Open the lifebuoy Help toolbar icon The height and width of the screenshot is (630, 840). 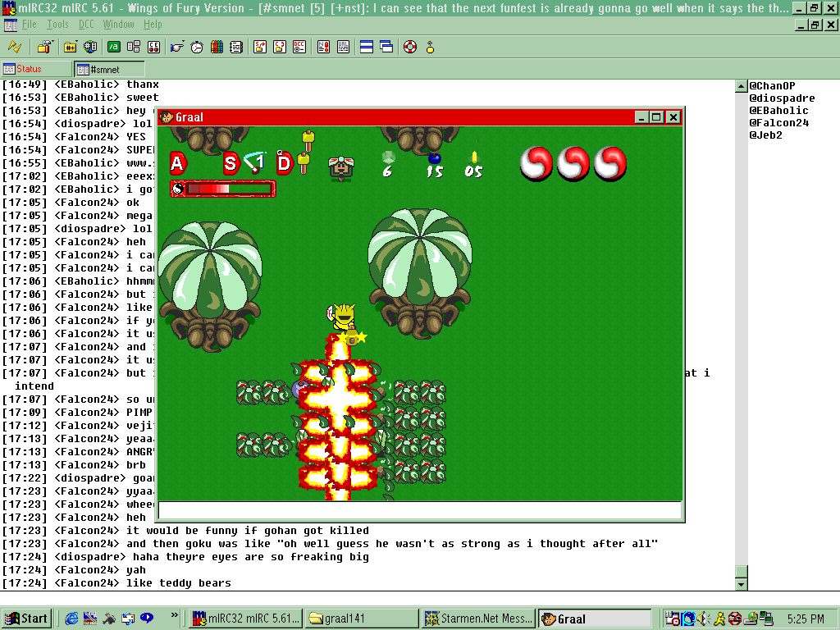410,47
